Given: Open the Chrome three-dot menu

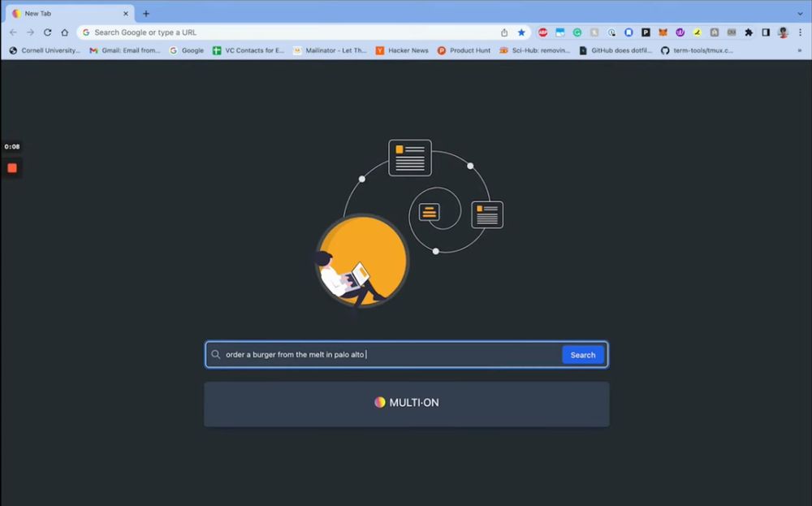Looking at the screenshot, I should click(800, 32).
